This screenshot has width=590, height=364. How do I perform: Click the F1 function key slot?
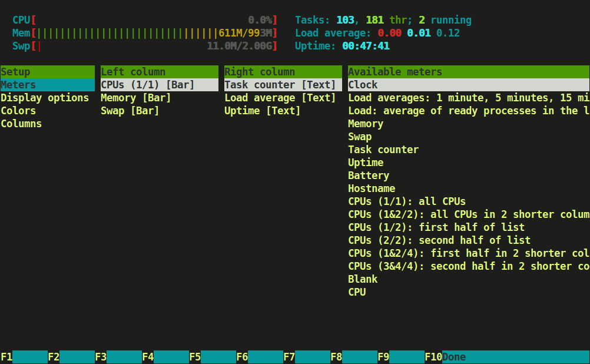(24, 357)
